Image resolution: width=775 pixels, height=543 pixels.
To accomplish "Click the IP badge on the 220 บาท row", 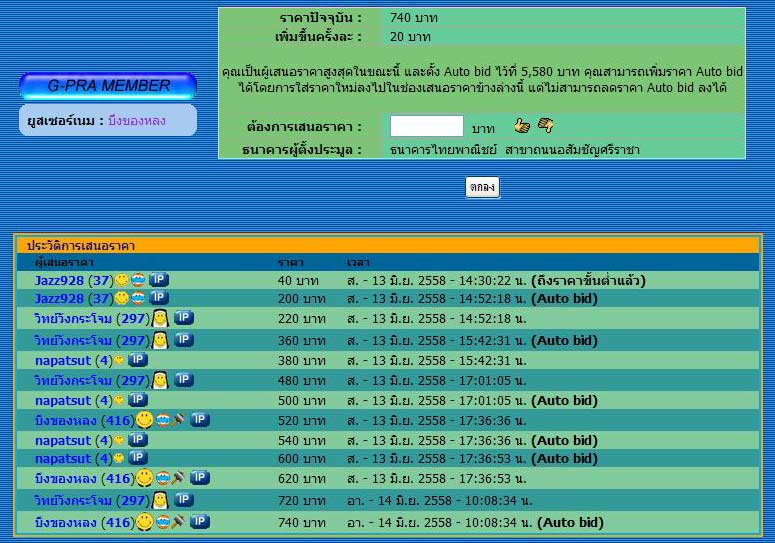I will pyautogui.click(x=183, y=318).
